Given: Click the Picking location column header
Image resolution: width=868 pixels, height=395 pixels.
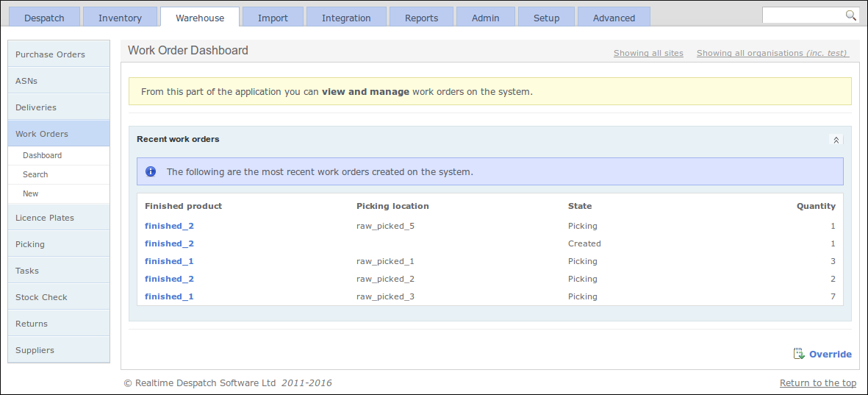Looking at the screenshot, I should 392,206.
